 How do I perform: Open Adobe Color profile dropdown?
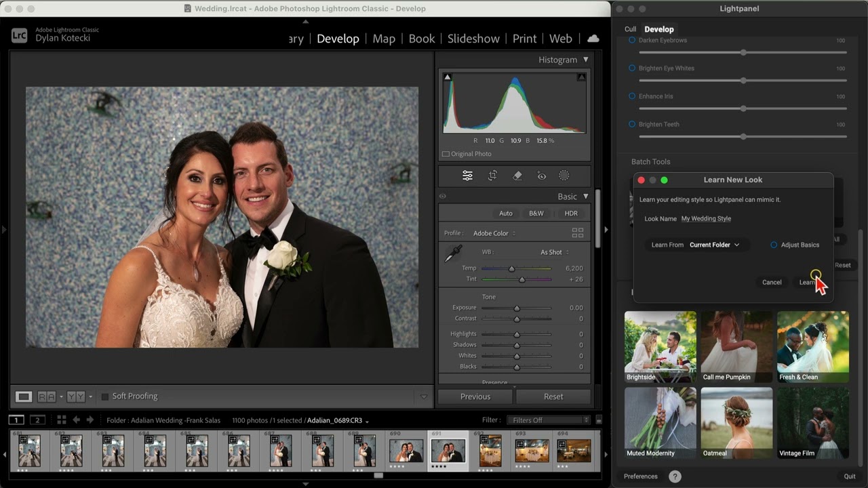point(494,233)
